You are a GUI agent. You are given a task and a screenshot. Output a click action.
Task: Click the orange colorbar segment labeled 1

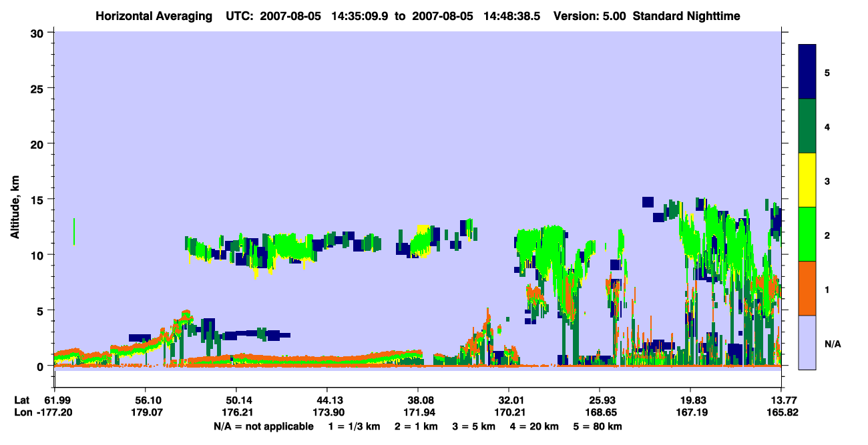tap(807, 288)
